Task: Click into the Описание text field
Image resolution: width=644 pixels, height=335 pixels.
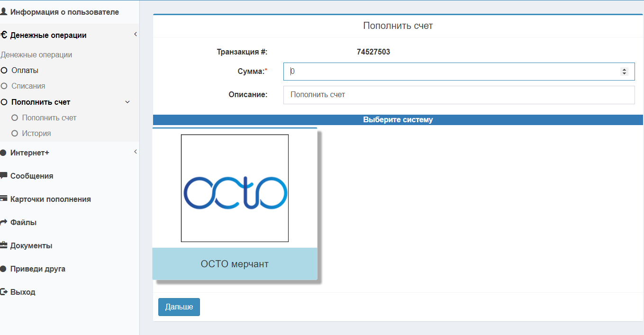Action: [458, 95]
